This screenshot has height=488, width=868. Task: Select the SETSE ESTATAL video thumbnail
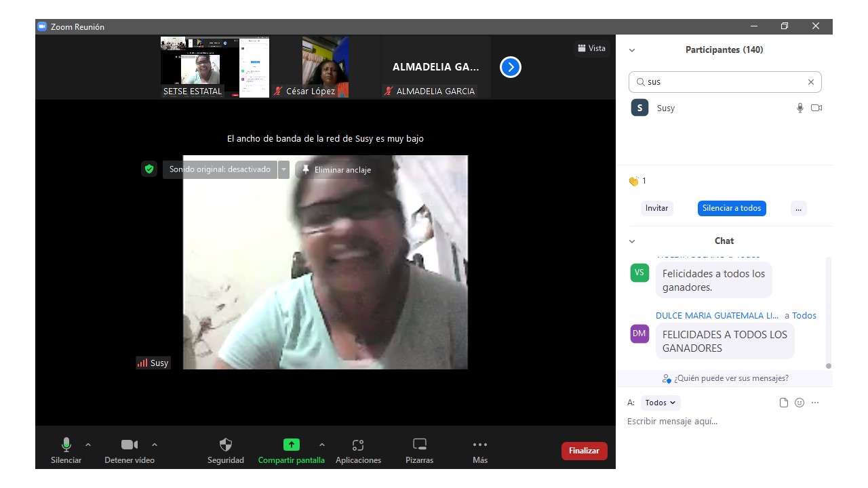[x=215, y=67]
